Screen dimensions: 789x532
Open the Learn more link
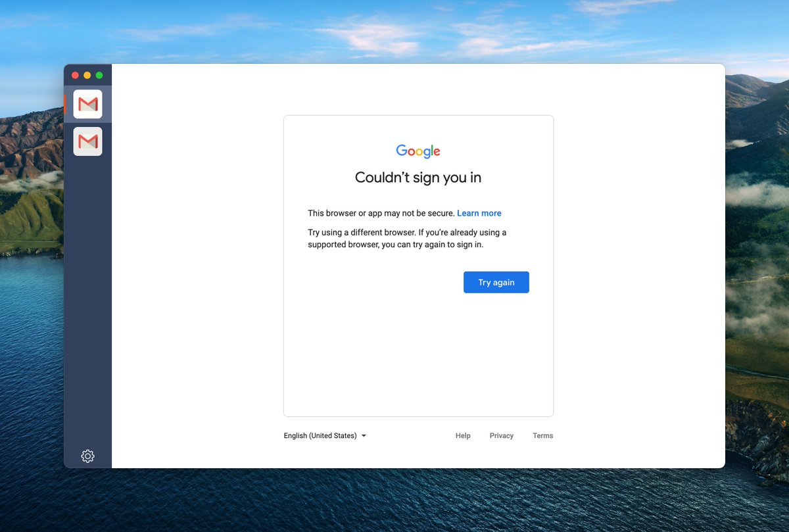click(479, 213)
